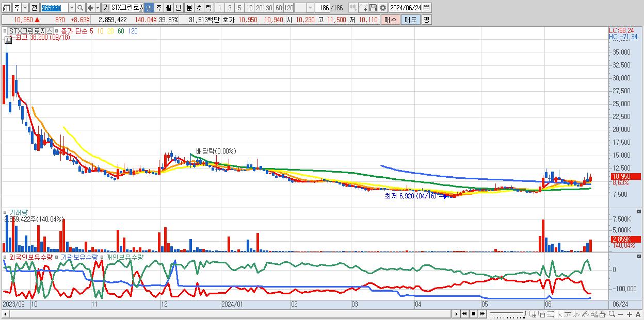The image size is (644, 320).
Task: Toggle the square marker before 거래량 label
Action: click(5, 212)
